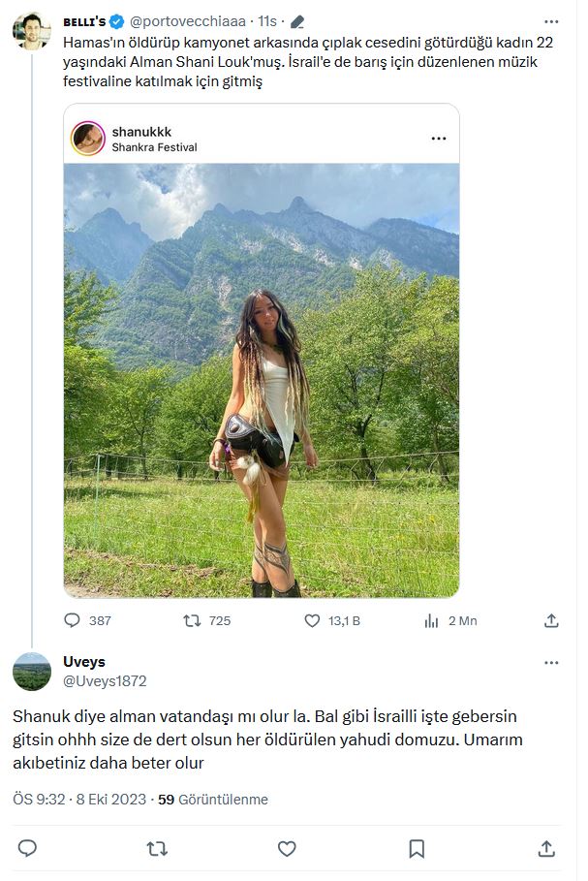The height and width of the screenshot is (881, 588).
Task: Retweet the post with 725 retweets
Action: click(x=192, y=620)
